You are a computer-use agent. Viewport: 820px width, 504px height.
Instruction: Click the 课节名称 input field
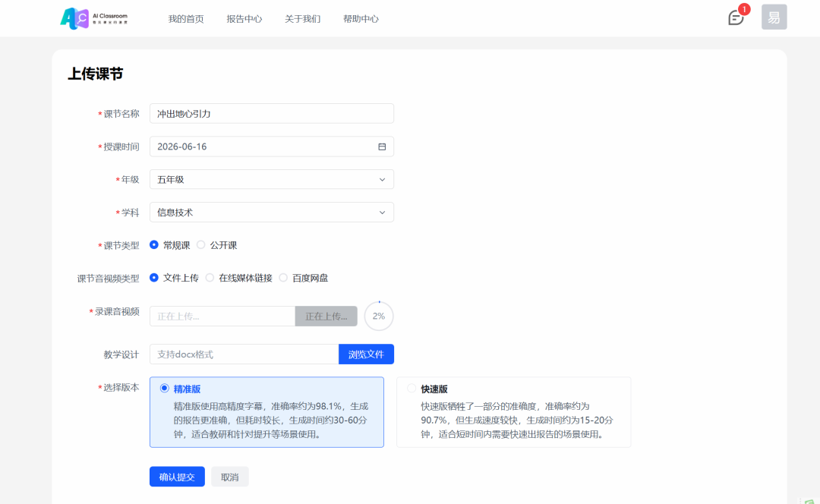pos(271,113)
